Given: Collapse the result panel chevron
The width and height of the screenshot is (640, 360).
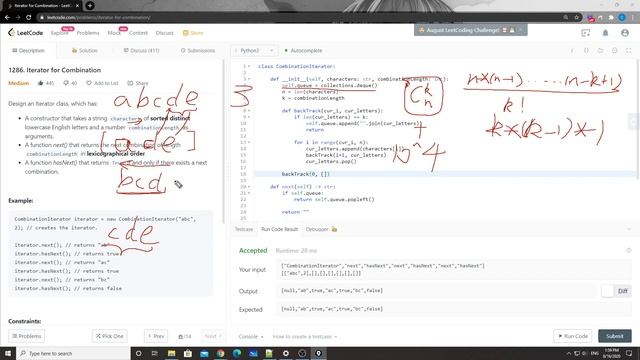Looking at the screenshot, I should tap(629, 229).
